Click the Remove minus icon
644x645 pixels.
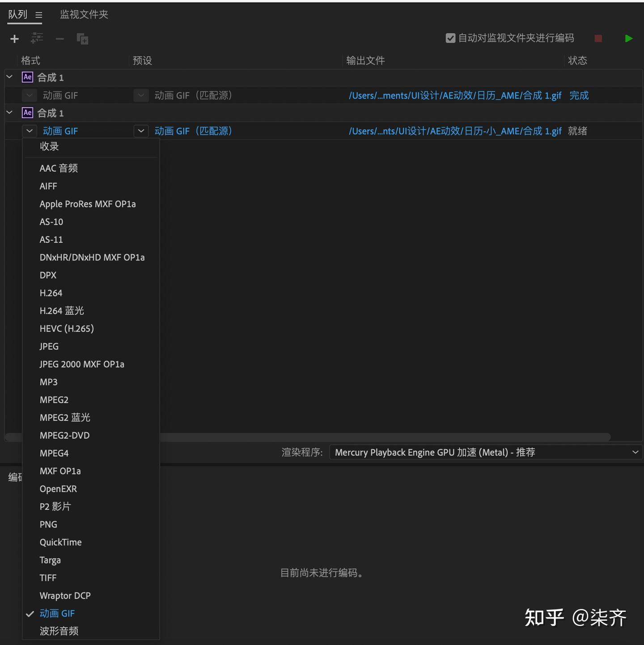tap(59, 39)
